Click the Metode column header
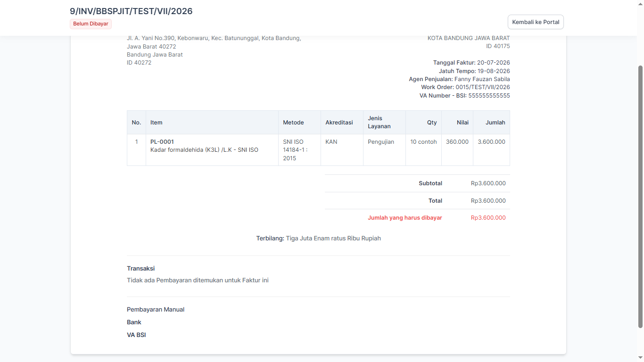 click(x=293, y=123)
